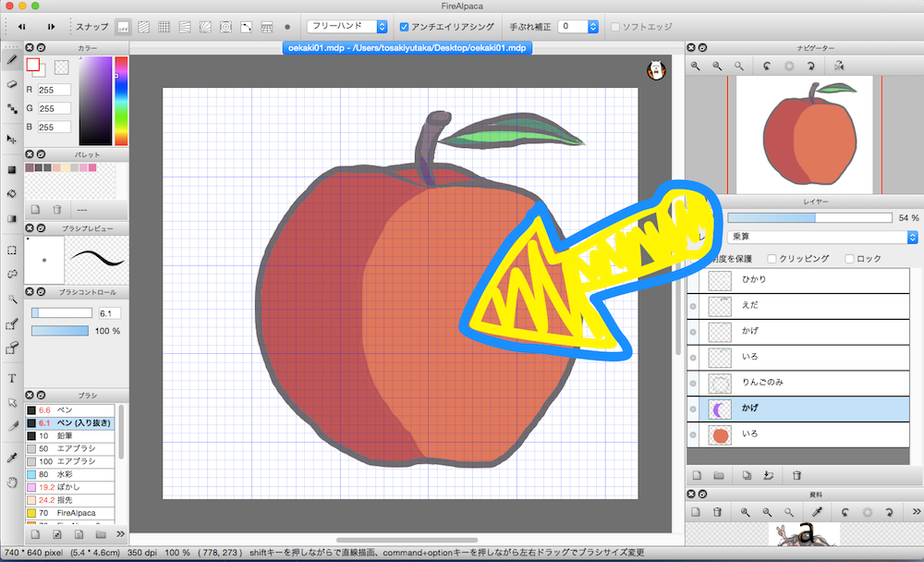Toggle the クリッピング checkbox
924x562 pixels.
click(772, 258)
